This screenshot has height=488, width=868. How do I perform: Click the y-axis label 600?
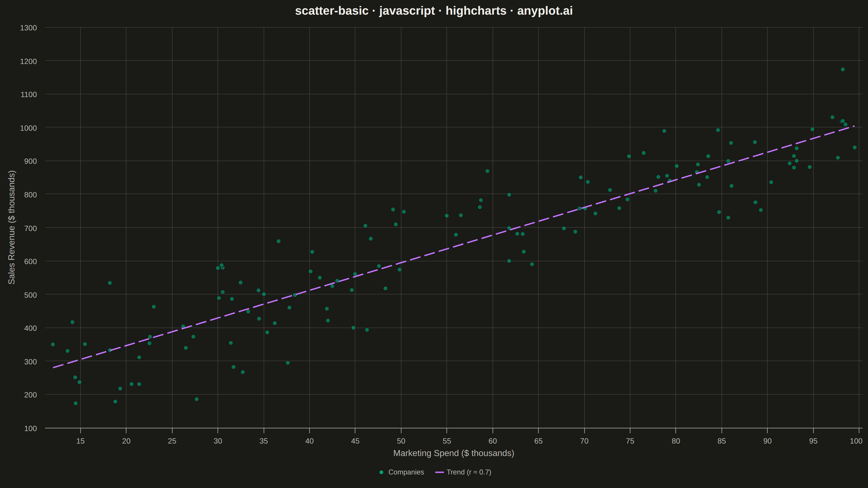click(31, 261)
